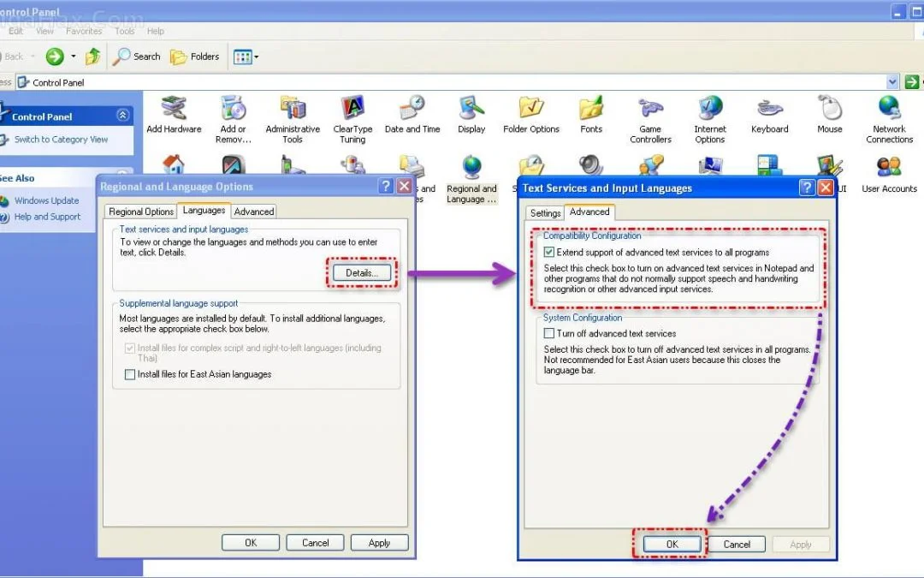Switch to the Regional Options tab
Image resolution: width=924 pixels, height=578 pixels.
[x=141, y=212]
